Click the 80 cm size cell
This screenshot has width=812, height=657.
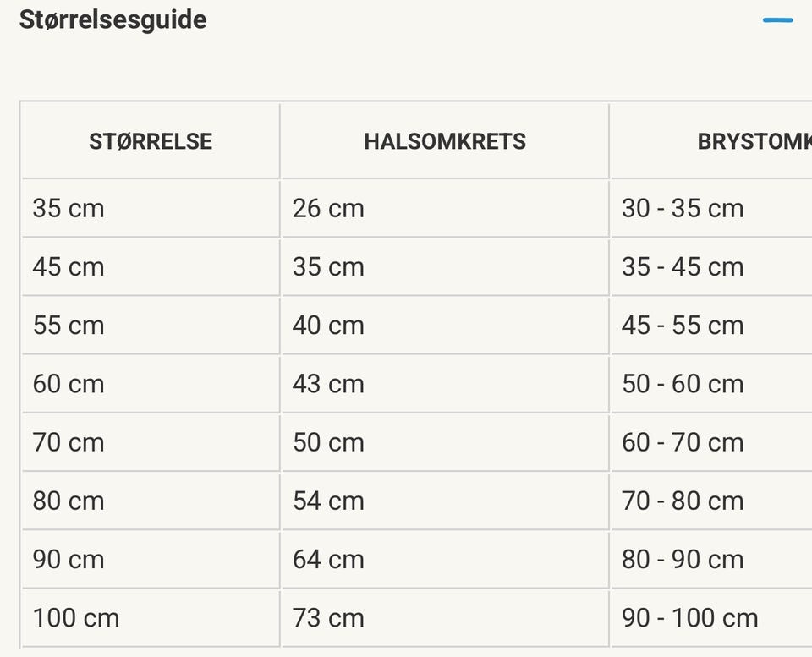coord(69,501)
